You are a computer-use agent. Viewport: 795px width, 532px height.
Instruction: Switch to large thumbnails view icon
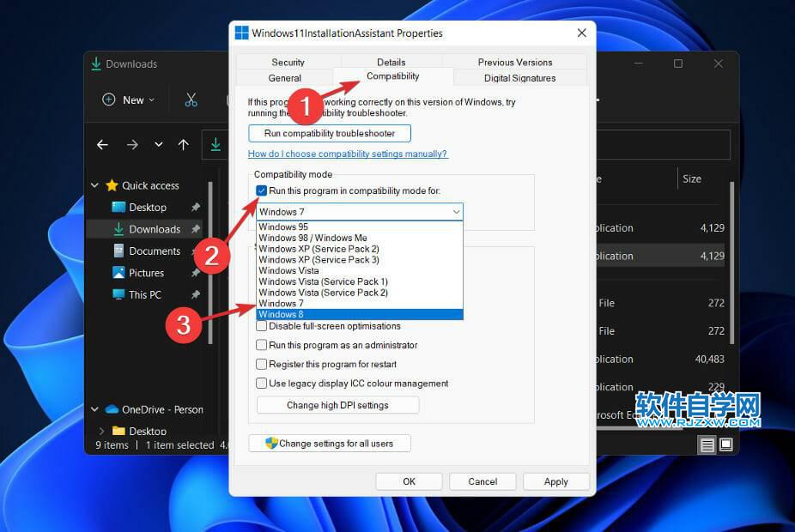[726, 444]
